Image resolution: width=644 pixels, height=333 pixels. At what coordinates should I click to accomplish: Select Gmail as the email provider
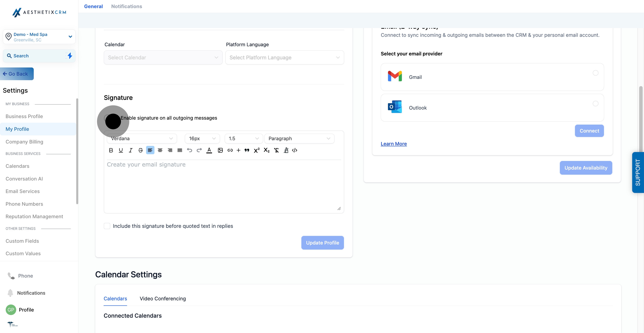(x=596, y=73)
